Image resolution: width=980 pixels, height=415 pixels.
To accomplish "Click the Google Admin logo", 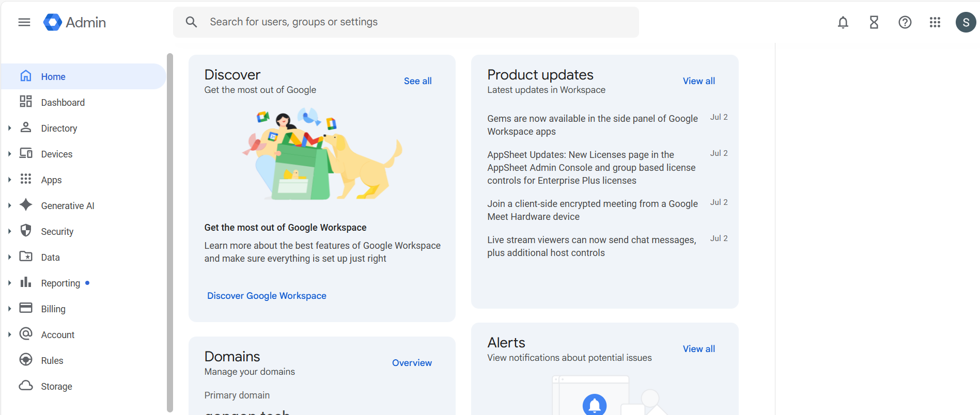I will point(74,22).
